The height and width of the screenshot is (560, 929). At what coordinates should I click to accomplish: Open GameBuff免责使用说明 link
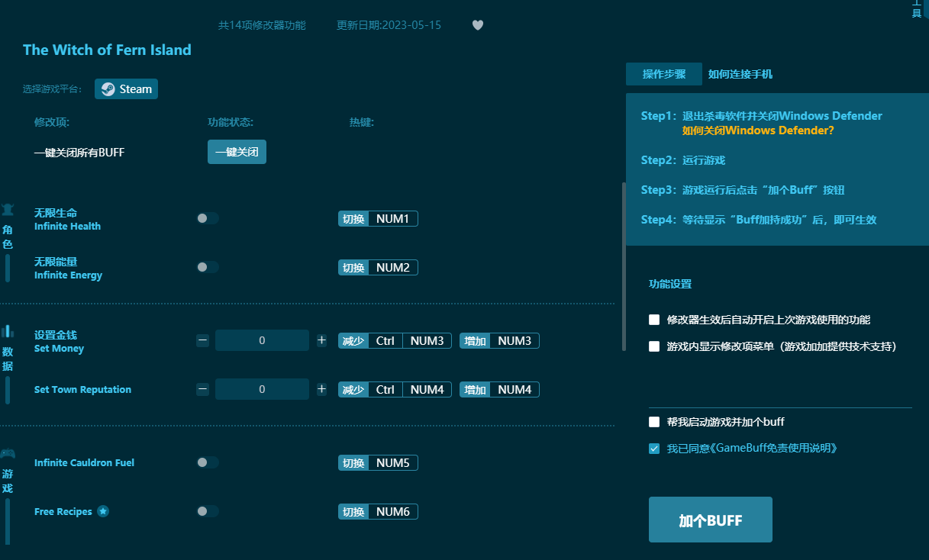coord(773,449)
